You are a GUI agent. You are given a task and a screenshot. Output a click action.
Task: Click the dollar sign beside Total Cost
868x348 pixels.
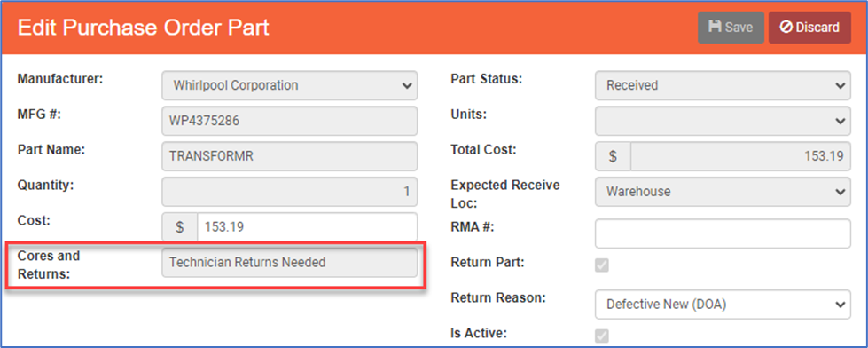click(613, 156)
